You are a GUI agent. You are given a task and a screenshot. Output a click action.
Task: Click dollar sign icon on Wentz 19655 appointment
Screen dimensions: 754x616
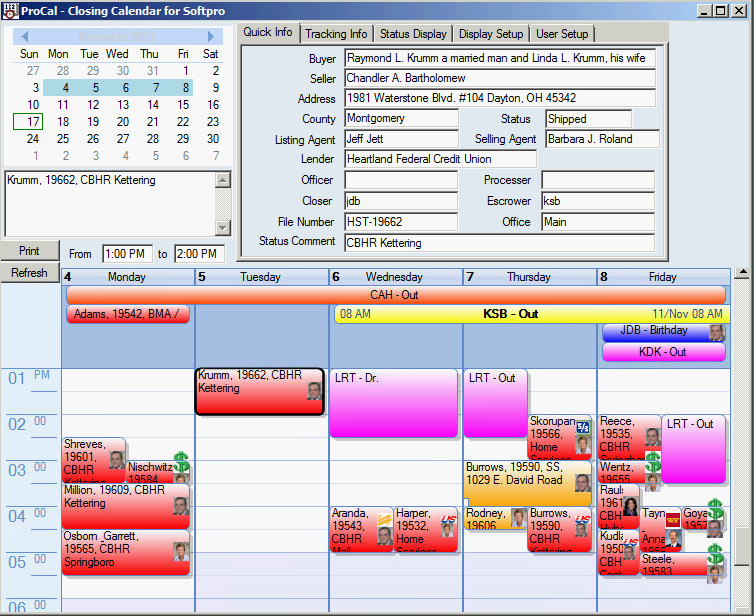tap(653, 462)
